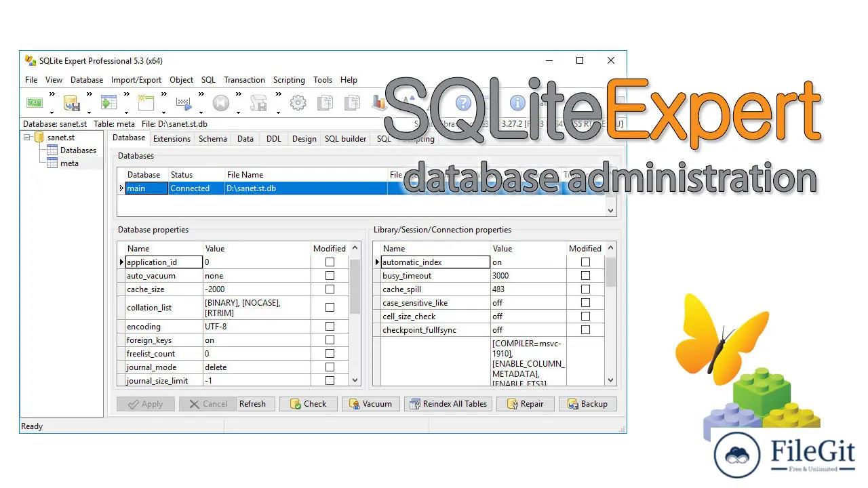Toggle Modified checkbox for busy_timeout
Screen dimensions: 868x488
click(585, 275)
